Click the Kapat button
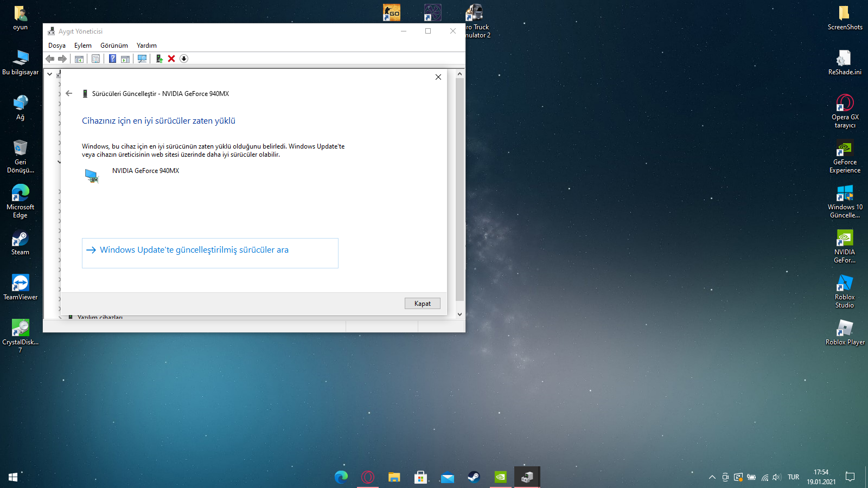 pos(423,304)
